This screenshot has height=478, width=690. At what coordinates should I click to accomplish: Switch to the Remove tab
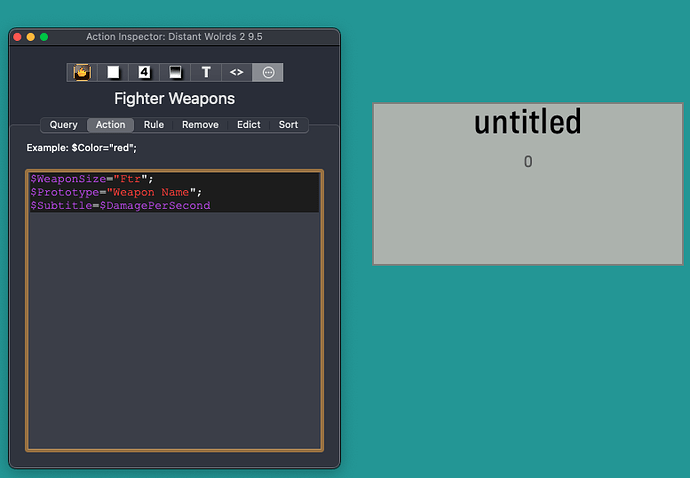pos(200,125)
